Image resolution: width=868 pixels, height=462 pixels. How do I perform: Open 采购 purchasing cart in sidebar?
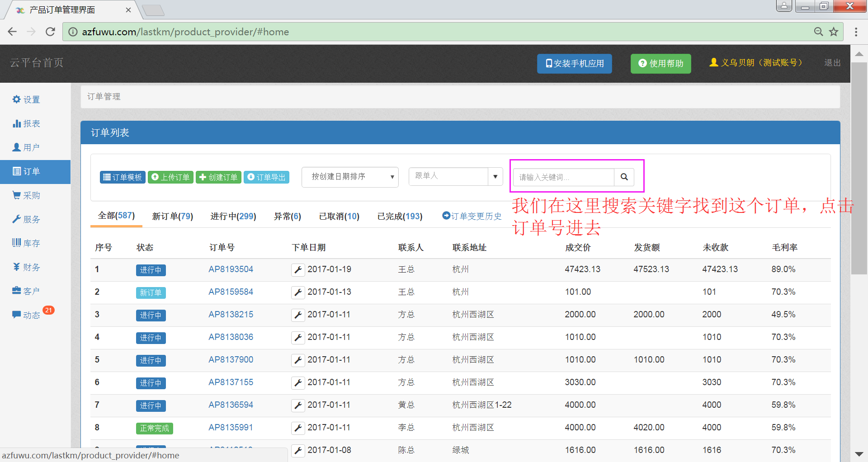coord(26,195)
